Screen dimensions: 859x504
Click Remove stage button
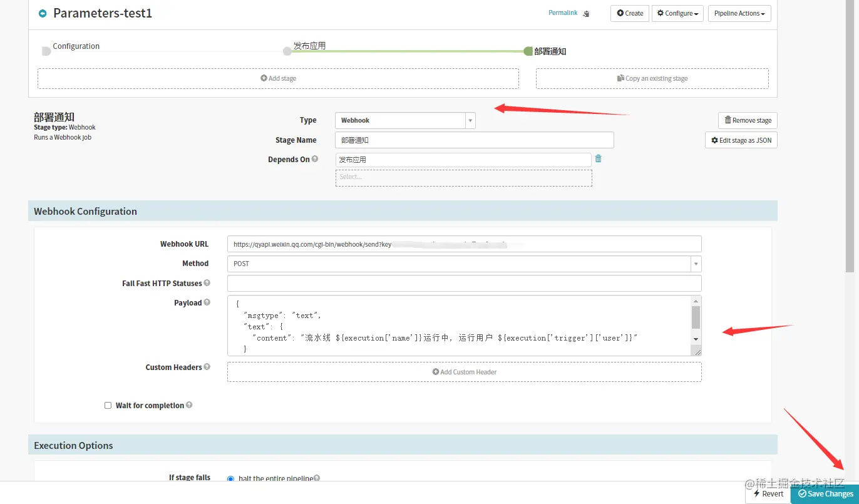pos(748,120)
